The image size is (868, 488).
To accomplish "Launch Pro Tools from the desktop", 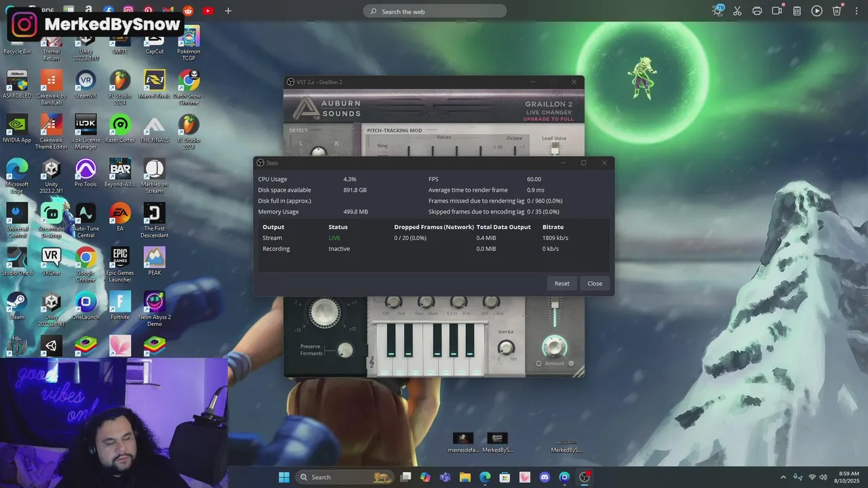I will pyautogui.click(x=85, y=173).
